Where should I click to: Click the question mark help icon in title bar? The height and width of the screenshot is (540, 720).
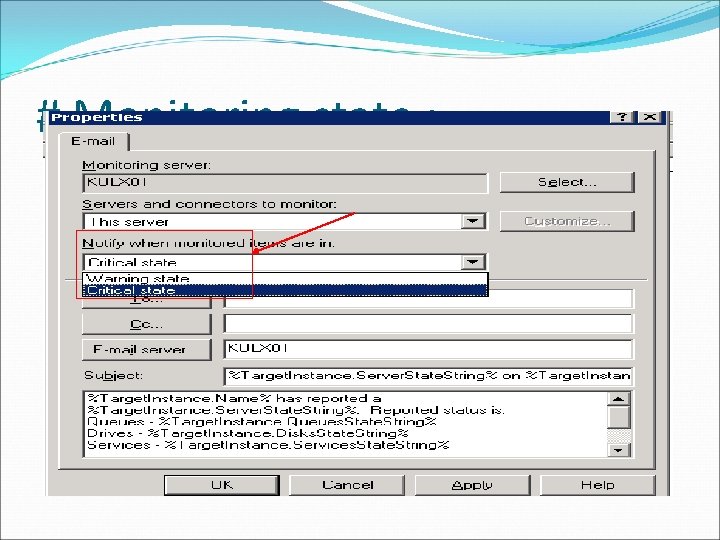tap(622, 117)
